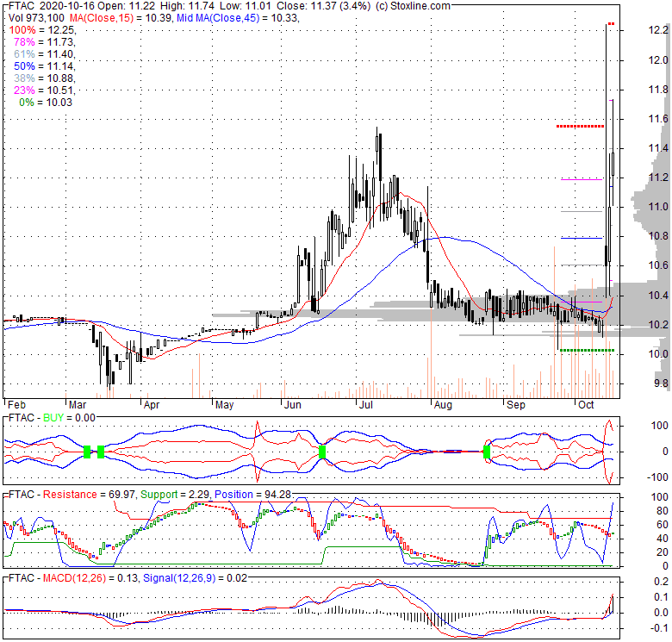This screenshot has height=642, width=672.
Task: Click the blue 50% retracement line near 10.8
Action: [x=582, y=238]
